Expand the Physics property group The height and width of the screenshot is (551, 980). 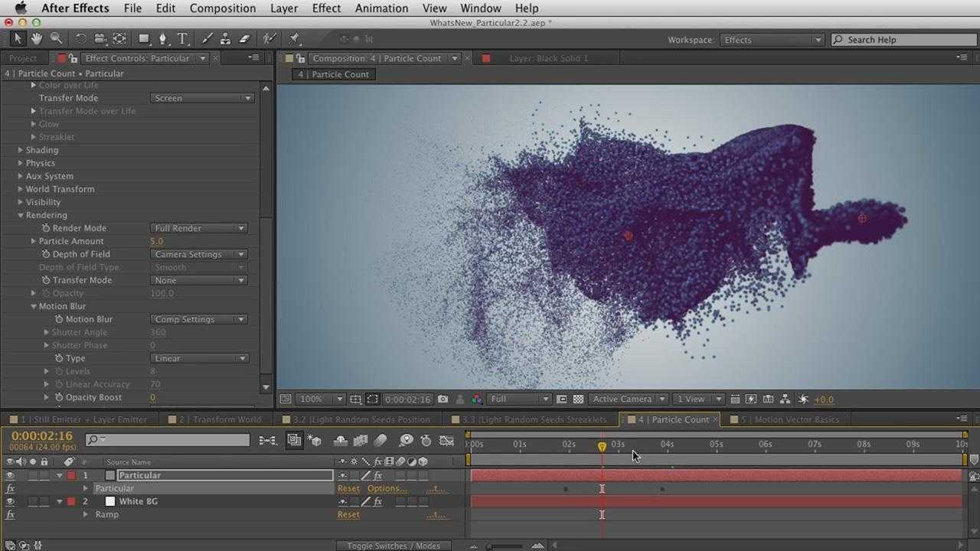tap(21, 163)
